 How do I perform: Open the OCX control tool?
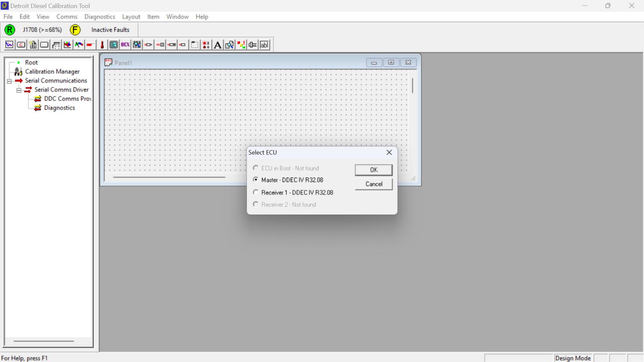coord(125,44)
